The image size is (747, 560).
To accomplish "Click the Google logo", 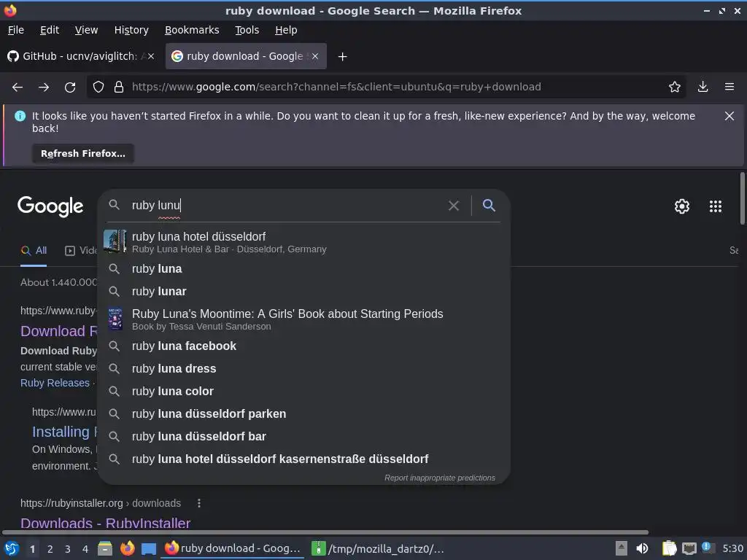I will (x=50, y=206).
